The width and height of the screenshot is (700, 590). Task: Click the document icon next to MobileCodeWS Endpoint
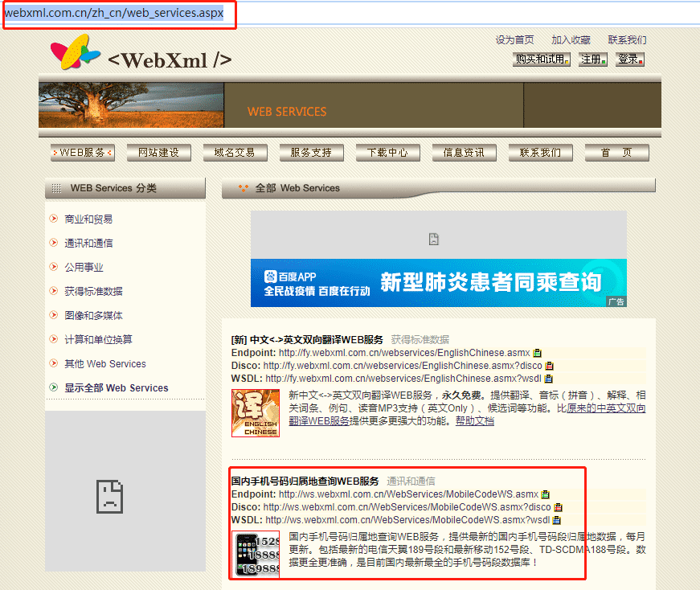(546, 494)
